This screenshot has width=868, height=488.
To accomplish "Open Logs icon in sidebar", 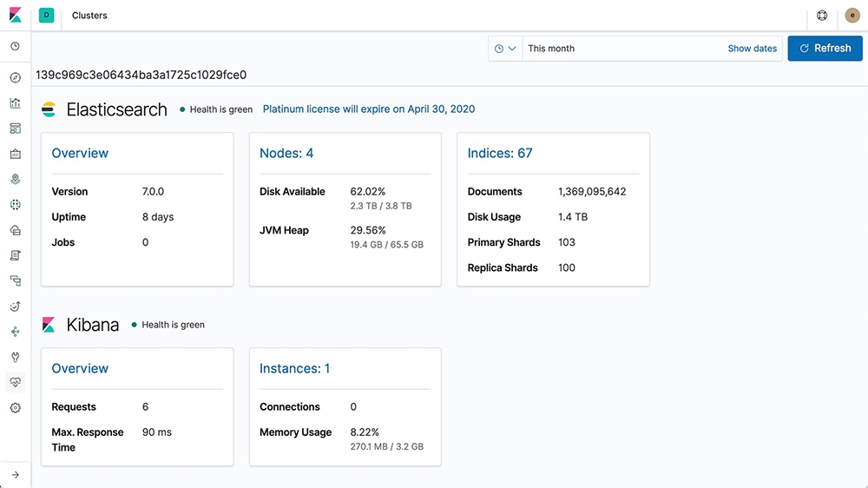I will (x=16, y=255).
